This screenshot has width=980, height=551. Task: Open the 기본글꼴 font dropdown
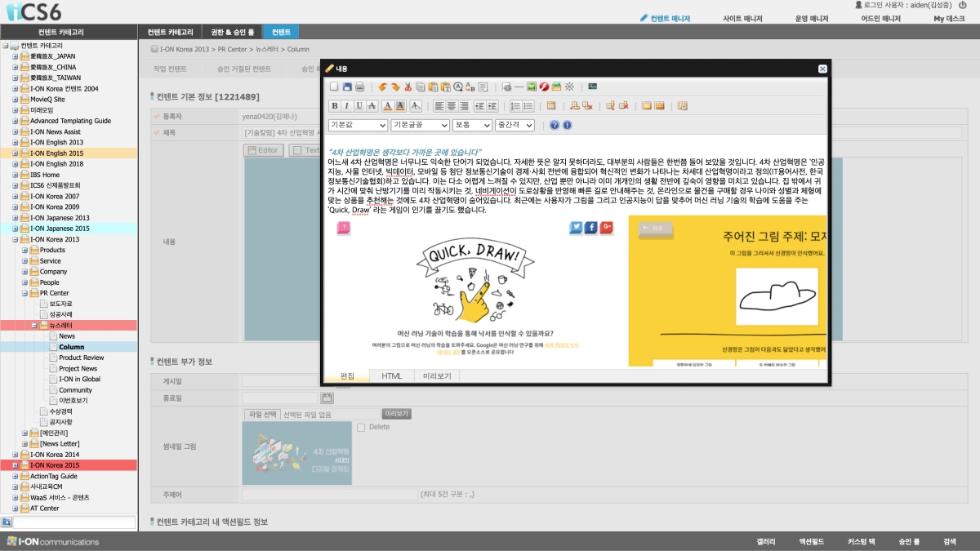click(x=421, y=125)
